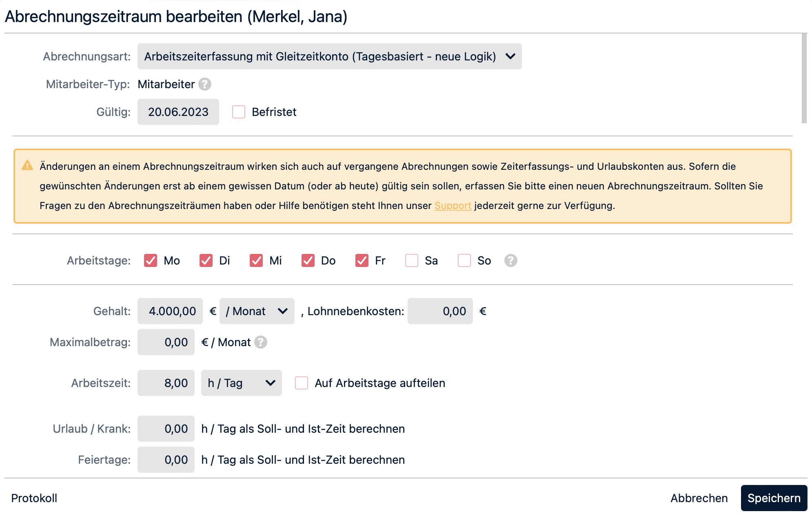This screenshot has height=516, width=812.
Task: Click the orange warning triangle icon
Action: pyautogui.click(x=27, y=166)
